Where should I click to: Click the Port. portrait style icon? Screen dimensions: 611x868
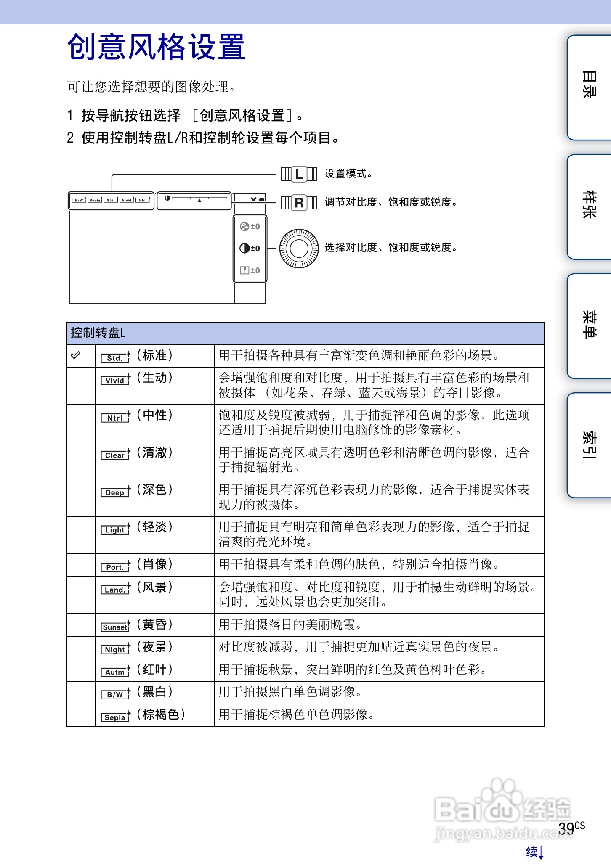pyautogui.click(x=116, y=566)
